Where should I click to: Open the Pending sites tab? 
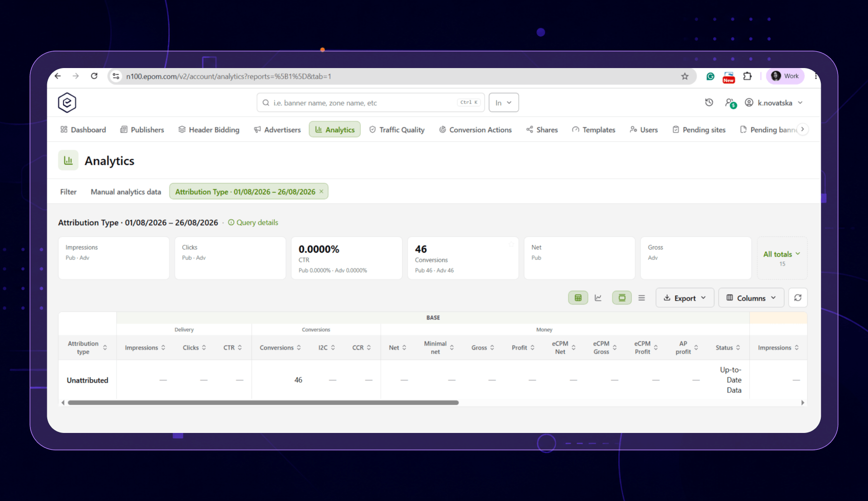pos(699,130)
